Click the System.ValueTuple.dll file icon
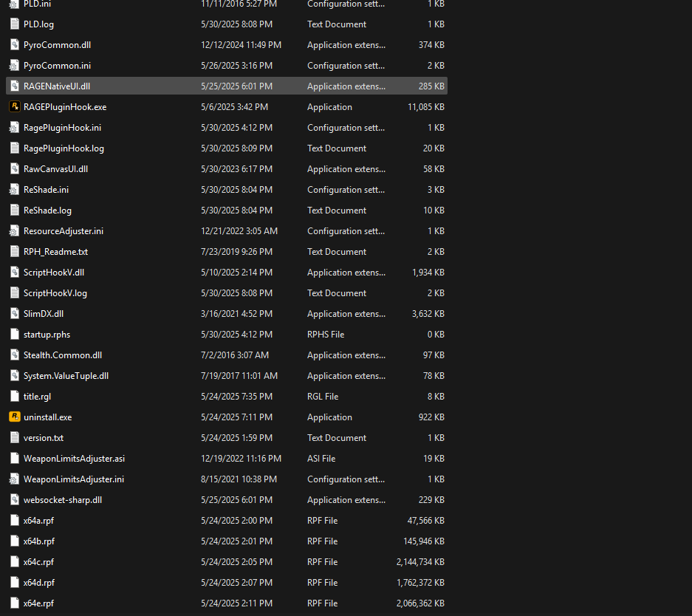 [x=15, y=376]
